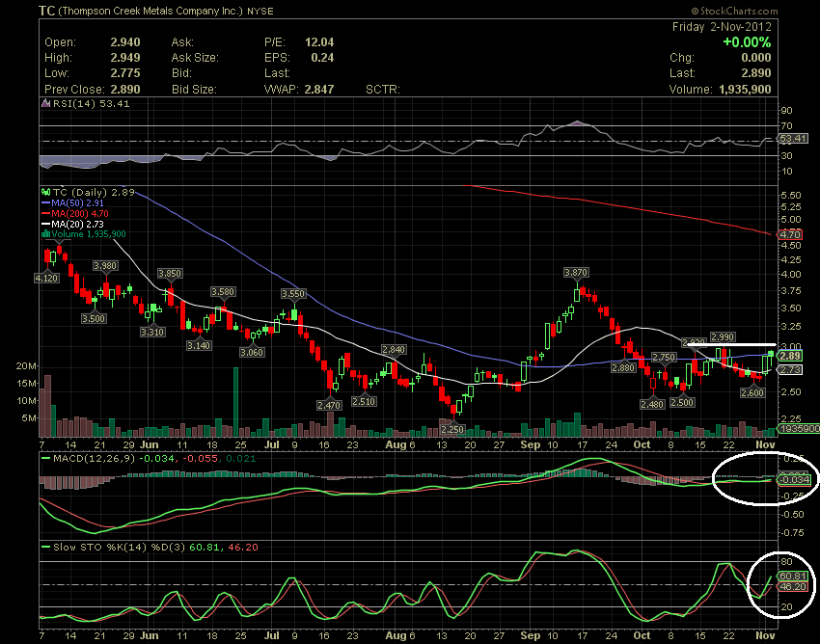Click the Slow STO %K(14) %D(3) legend title
The width and height of the screenshot is (820, 644).
point(120,548)
